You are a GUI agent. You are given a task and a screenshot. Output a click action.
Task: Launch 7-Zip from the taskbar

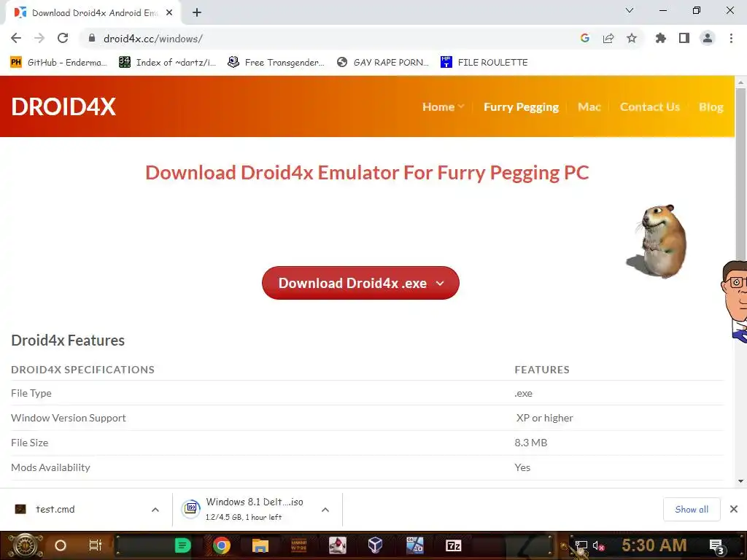[453, 545]
